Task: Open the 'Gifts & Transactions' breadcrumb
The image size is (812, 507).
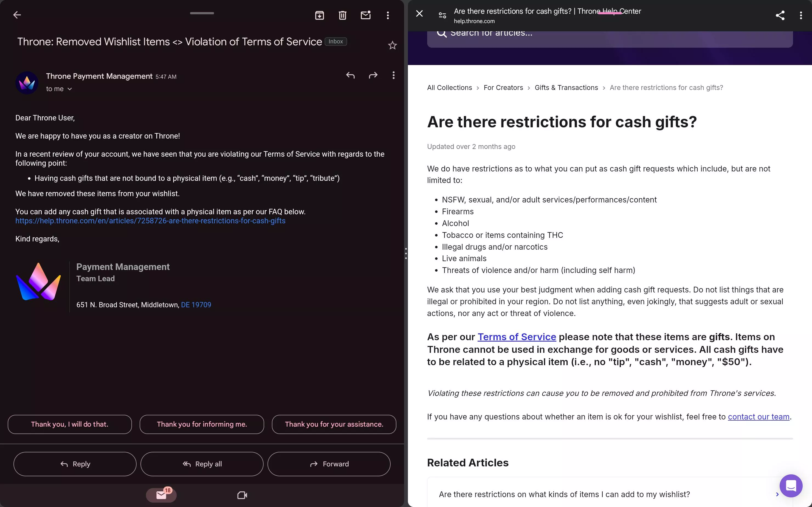Action: tap(566, 88)
